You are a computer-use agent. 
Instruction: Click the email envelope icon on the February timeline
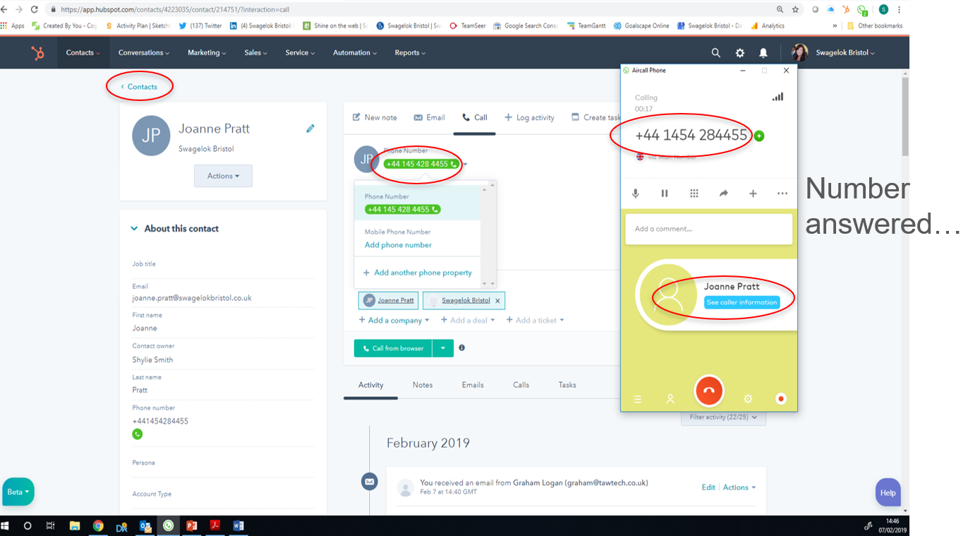point(369,482)
